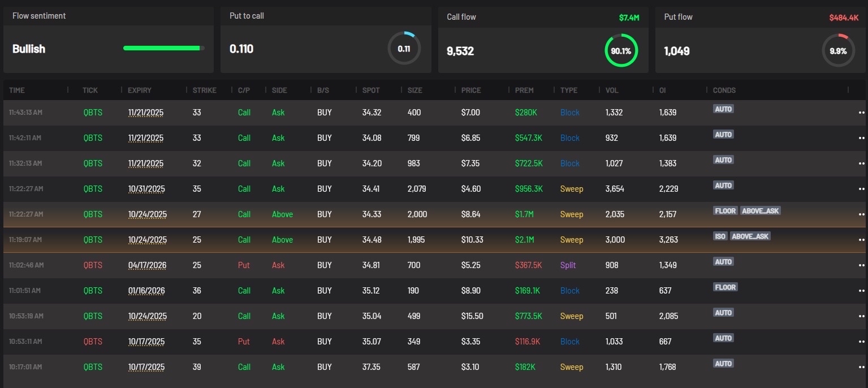The height and width of the screenshot is (388, 868).
Task: Open row menu for the 04/17/2026 put trade
Action: click(x=861, y=265)
